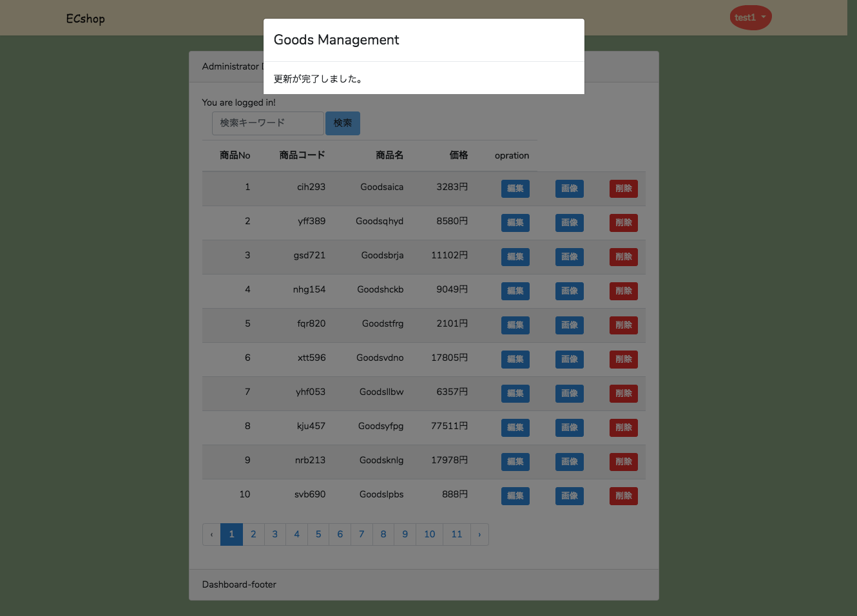Focus the 検索キーワード search field

[267, 123]
